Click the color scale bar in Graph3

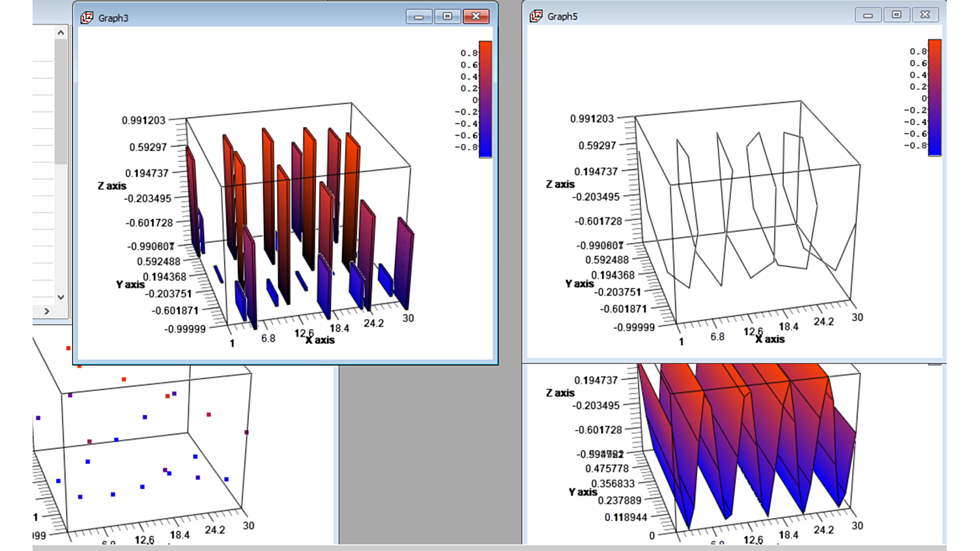click(x=485, y=99)
